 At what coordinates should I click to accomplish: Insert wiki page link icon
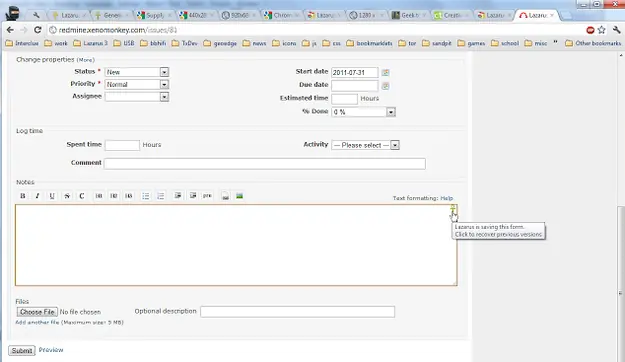tap(225, 196)
